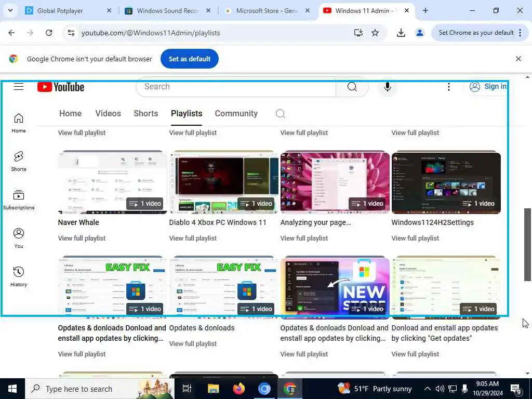Click Opdates & donloads short playlist title
Viewport: 532px width, 399px height.
[202, 328]
